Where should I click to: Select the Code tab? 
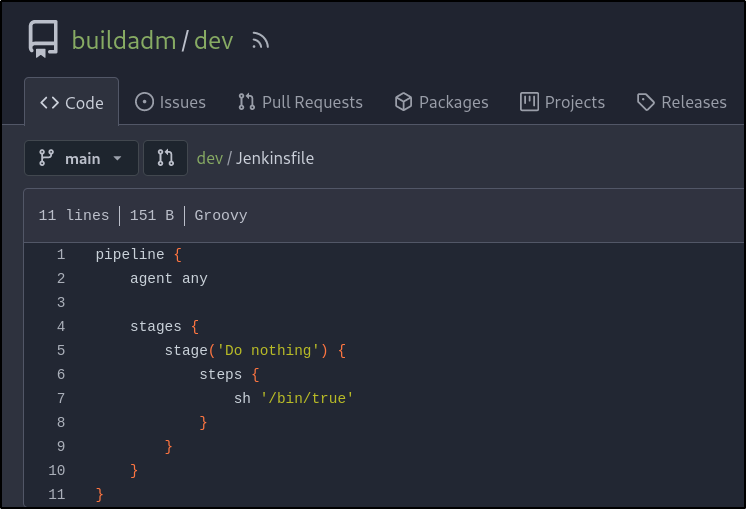(72, 102)
